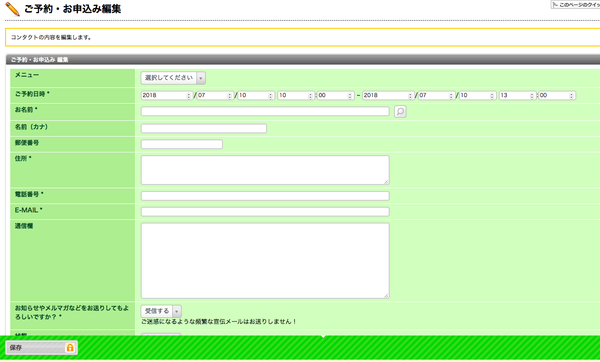The width and height of the screenshot is (600, 362).
Task: Open the end year 2018 selector
Action: 388,95
